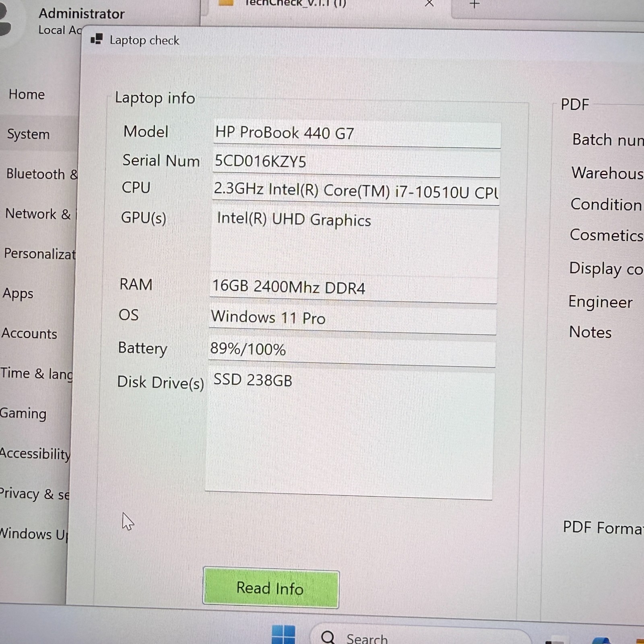The height and width of the screenshot is (644, 644).
Task: Open Gaming in the Settings sidebar
Action: click(x=23, y=413)
